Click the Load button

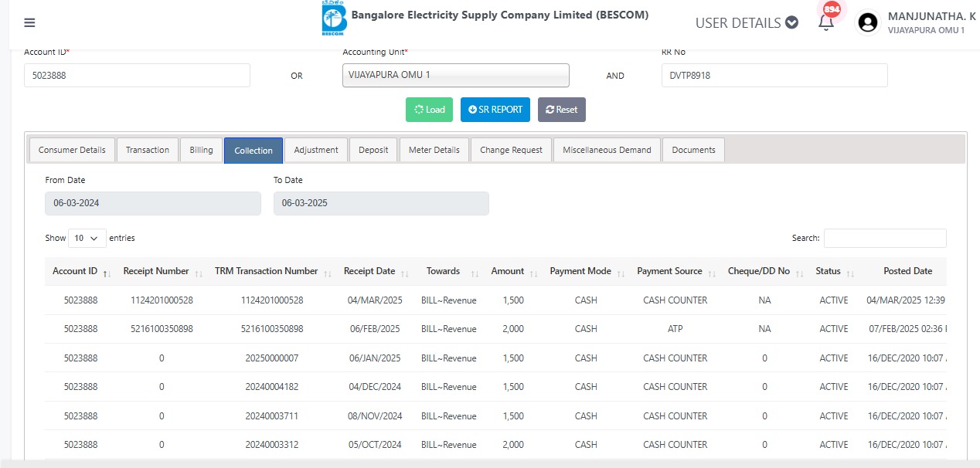(429, 110)
